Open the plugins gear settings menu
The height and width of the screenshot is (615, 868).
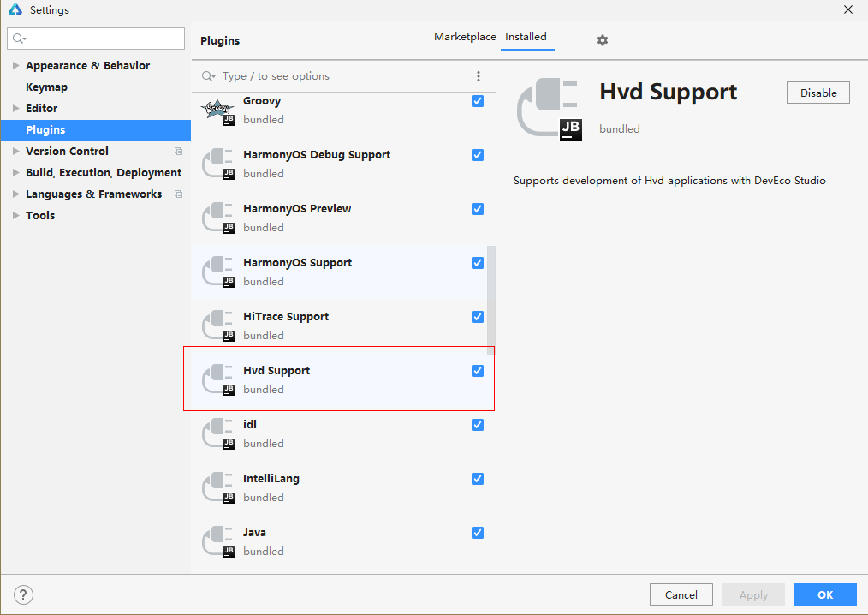click(x=603, y=40)
